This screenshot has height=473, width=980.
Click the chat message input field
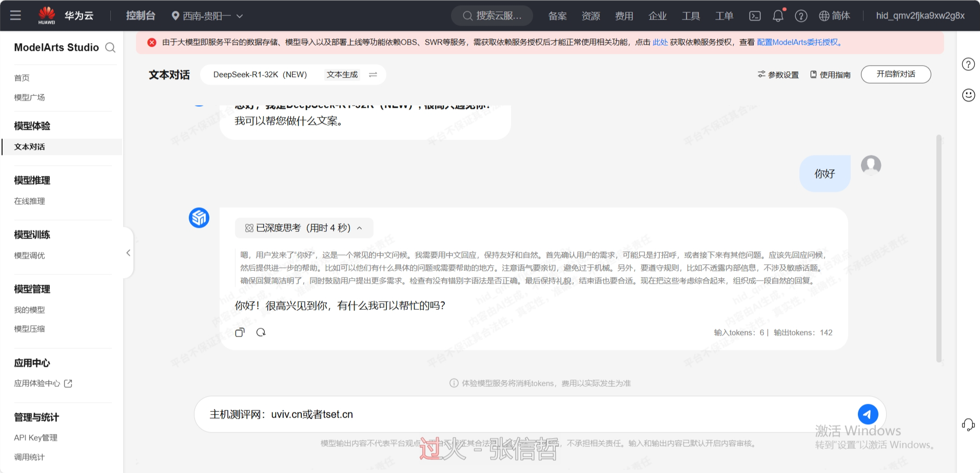(523, 414)
